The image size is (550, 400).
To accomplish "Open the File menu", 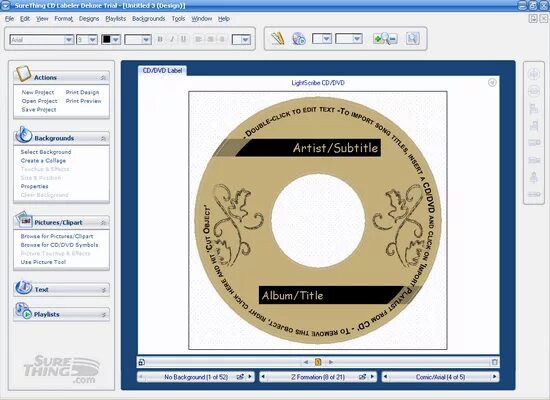I will (x=9, y=19).
